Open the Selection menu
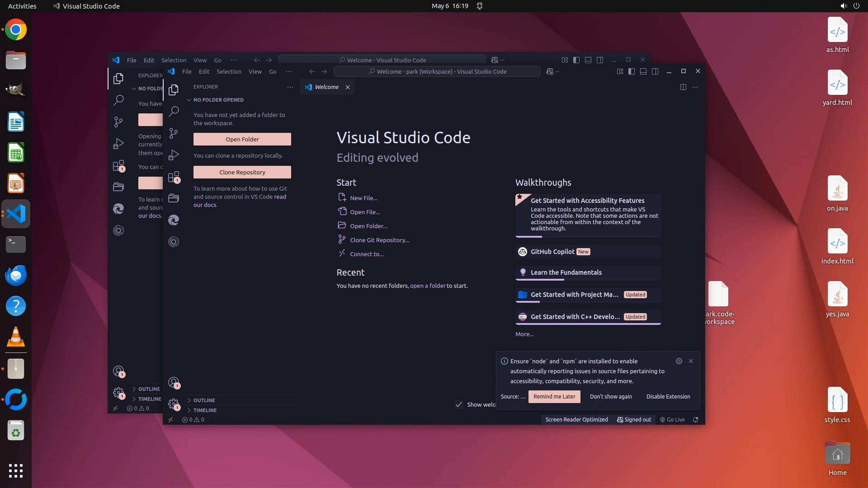 [x=229, y=71]
